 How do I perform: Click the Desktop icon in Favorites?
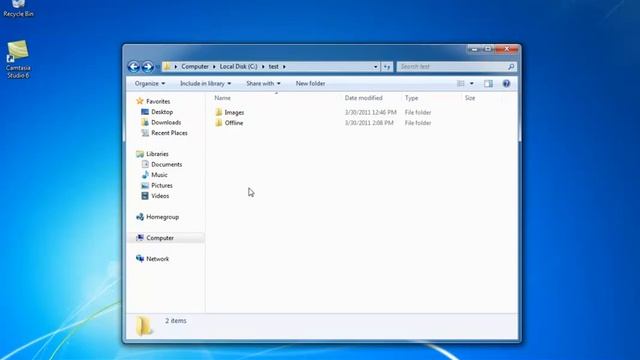pyautogui.click(x=145, y=112)
